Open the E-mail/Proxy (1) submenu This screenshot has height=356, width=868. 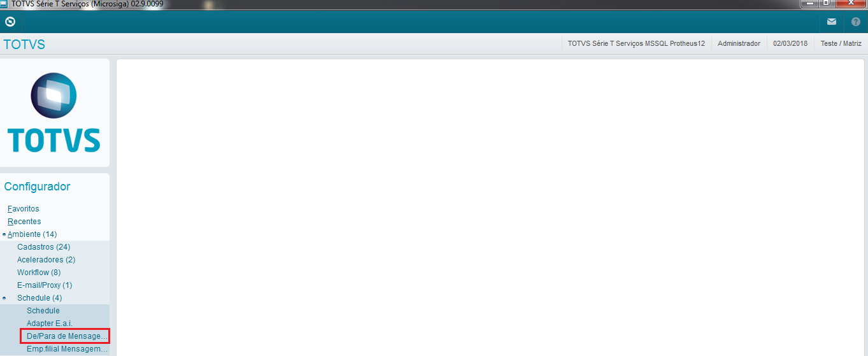[45, 285]
